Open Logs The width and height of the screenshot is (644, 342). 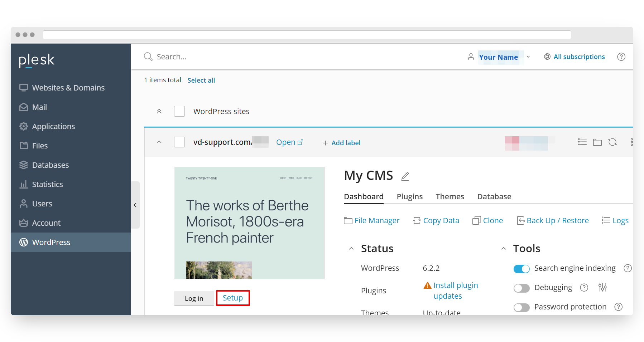click(x=615, y=220)
